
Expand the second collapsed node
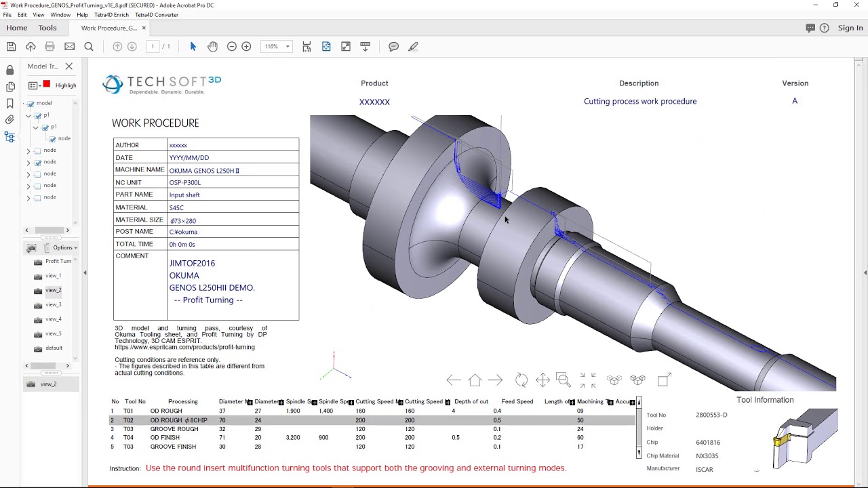click(x=28, y=163)
